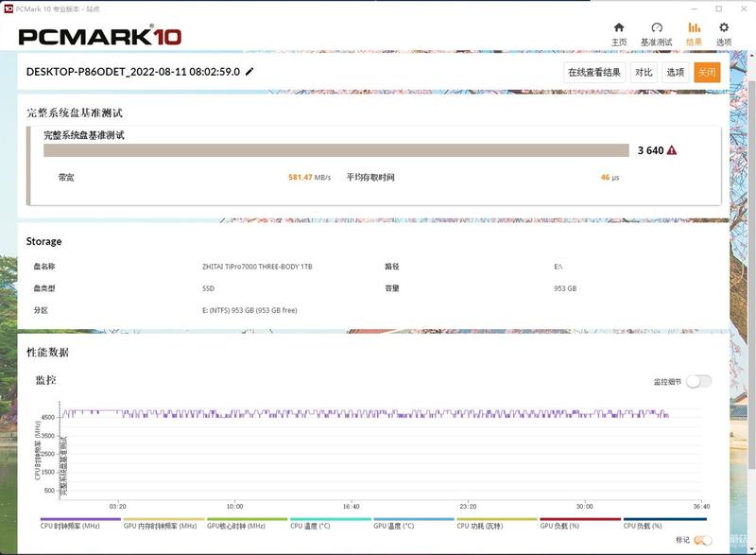Click the 16:40 time axis label

(351, 506)
